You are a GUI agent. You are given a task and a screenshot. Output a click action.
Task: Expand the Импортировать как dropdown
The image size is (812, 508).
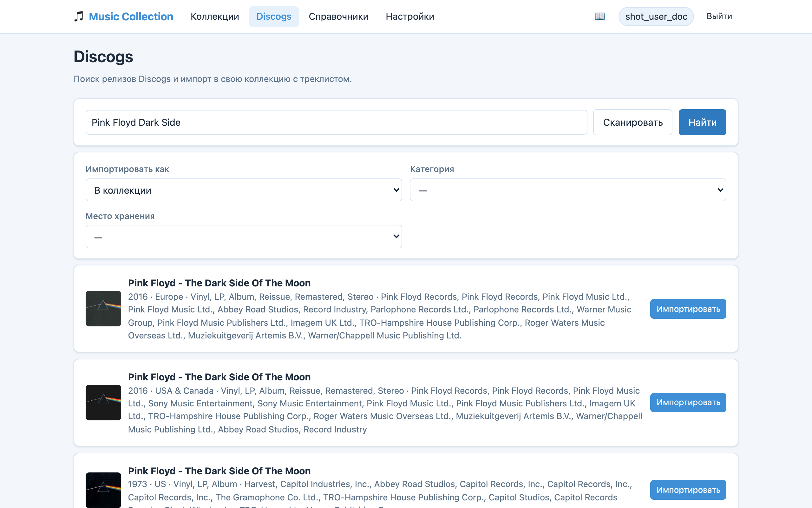[244, 190]
